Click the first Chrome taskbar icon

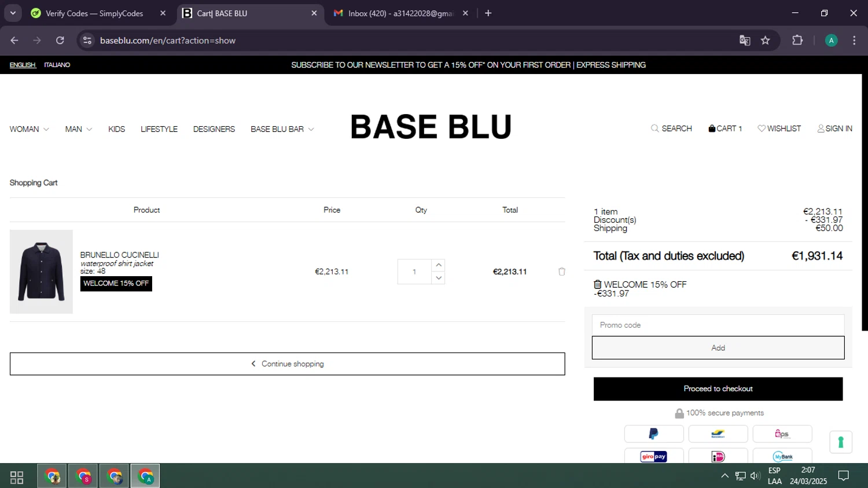pos(52,476)
